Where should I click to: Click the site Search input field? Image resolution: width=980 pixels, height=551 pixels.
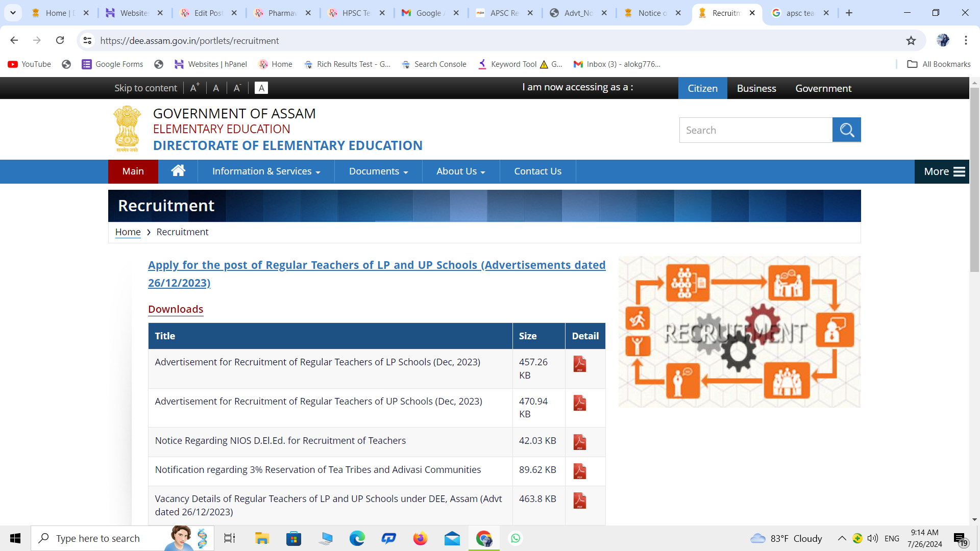756,130
